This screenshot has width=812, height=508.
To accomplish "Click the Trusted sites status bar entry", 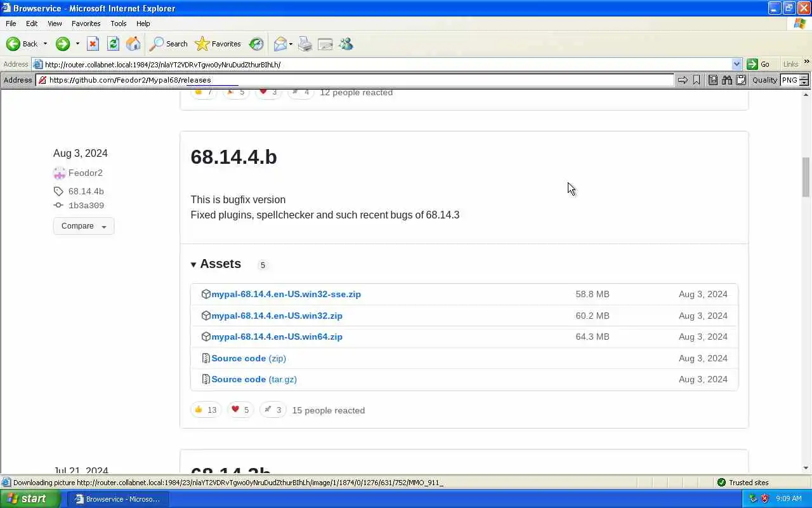I will click(743, 483).
